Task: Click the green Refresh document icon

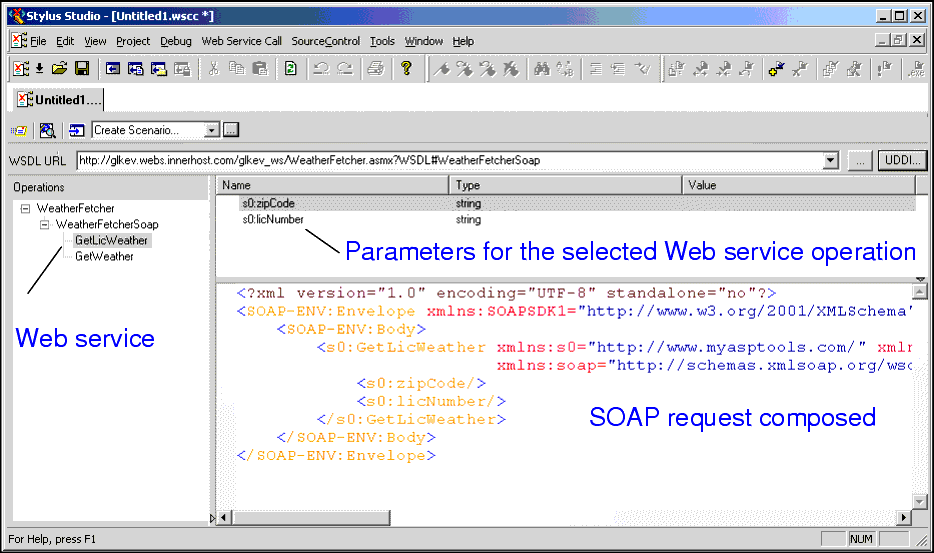Action: point(289,69)
